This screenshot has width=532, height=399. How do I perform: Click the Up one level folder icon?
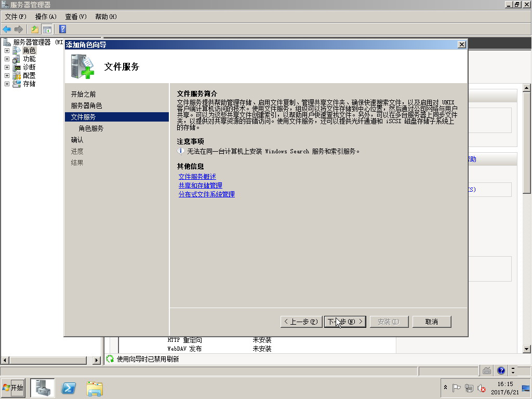pos(35,29)
